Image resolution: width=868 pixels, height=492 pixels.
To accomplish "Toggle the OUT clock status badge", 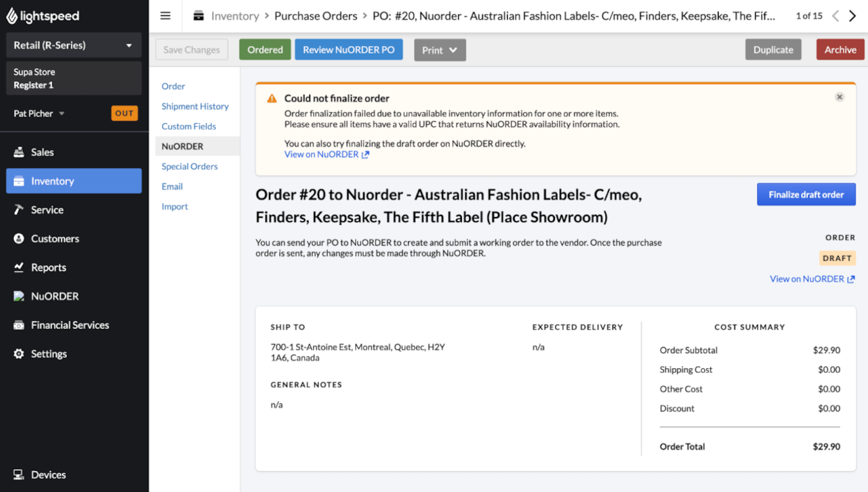I will coord(124,113).
